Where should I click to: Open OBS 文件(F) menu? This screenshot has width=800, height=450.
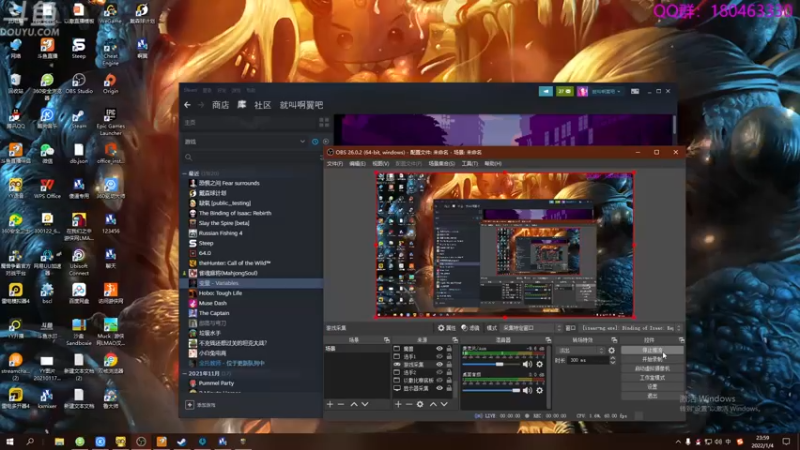(x=335, y=164)
